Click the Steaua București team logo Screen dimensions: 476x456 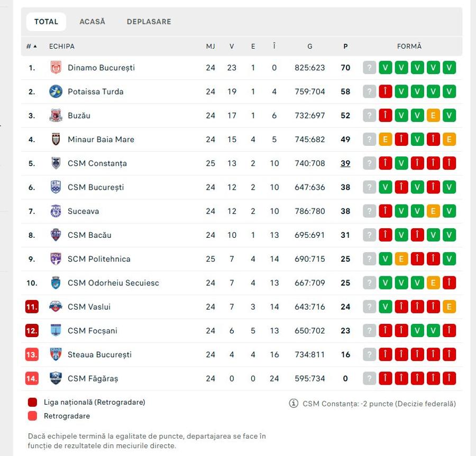coord(56,355)
